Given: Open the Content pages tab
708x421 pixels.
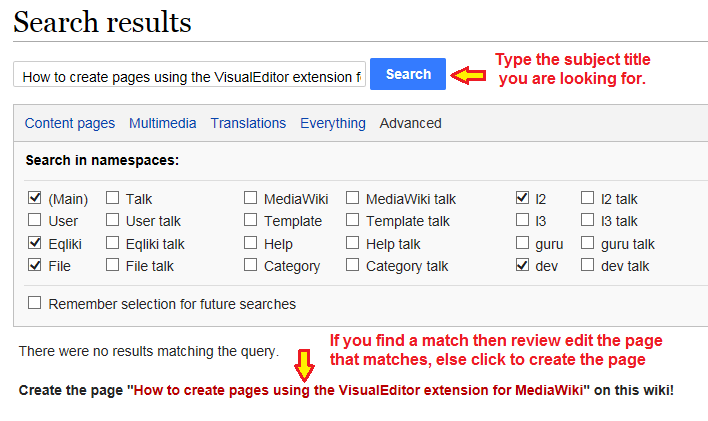Looking at the screenshot, I should coord(70,123).
